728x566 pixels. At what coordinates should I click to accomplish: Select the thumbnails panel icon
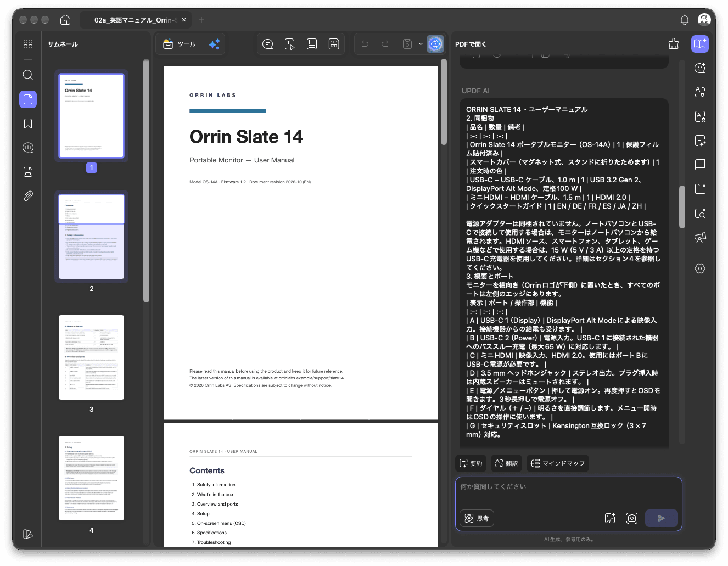pos(28,99)
